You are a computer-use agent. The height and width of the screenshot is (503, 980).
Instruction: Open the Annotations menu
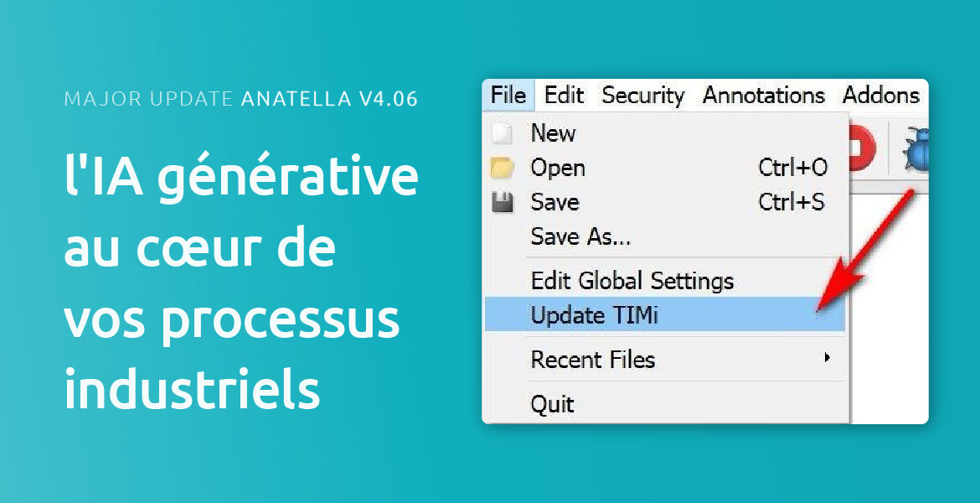click(x=763, y=96)
